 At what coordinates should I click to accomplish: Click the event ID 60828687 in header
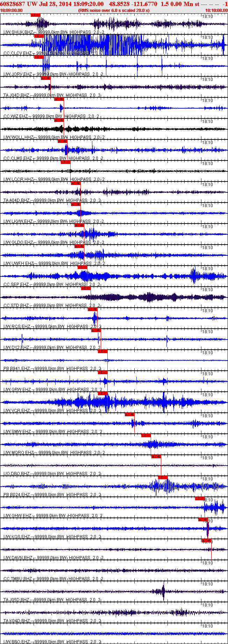tap(13, 4)
